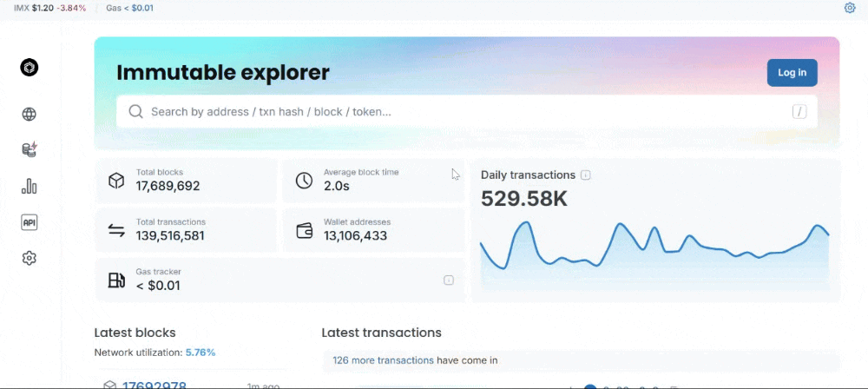Click the Network utilization 5.76% value
This screenshot has width=868, height=389.
point(201,353)
